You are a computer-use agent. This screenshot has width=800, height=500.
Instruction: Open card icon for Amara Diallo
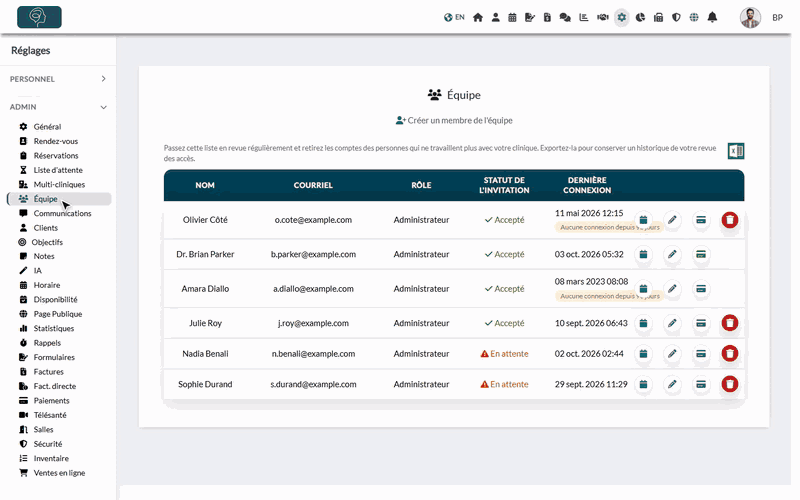(x=701, y=289)
